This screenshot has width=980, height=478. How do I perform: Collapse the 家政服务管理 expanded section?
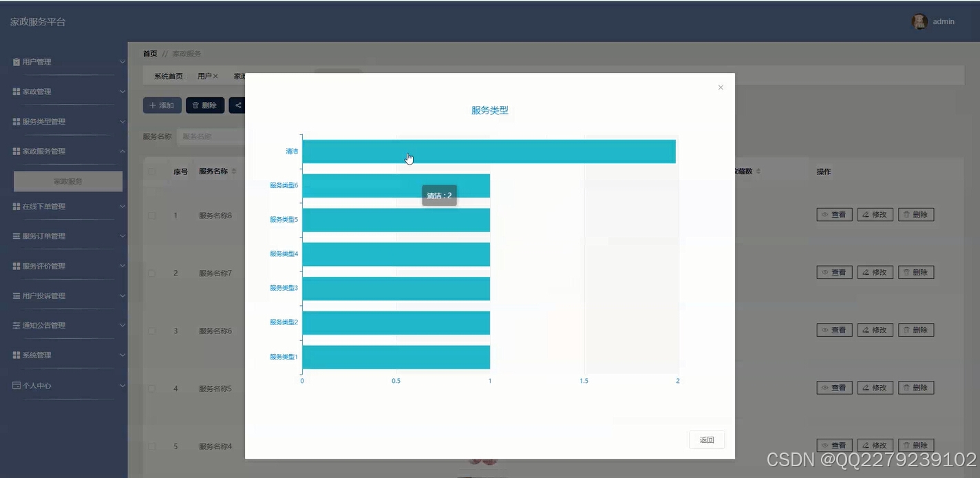[122, 152]
